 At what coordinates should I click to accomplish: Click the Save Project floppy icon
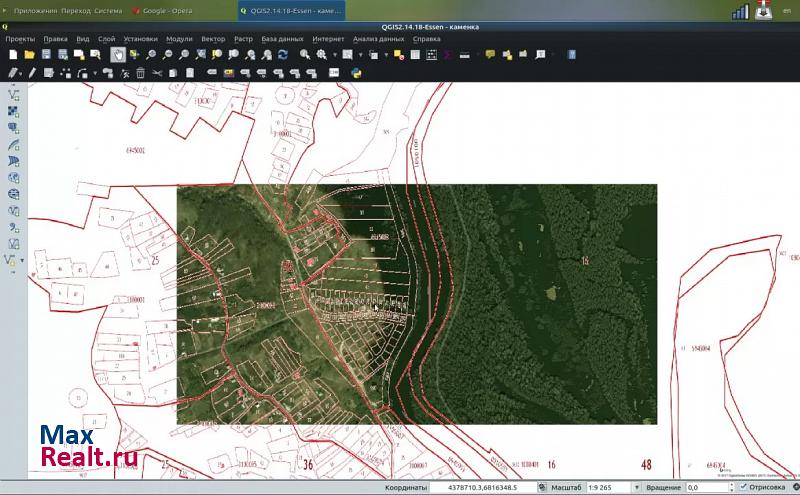(x=46, y=54)
